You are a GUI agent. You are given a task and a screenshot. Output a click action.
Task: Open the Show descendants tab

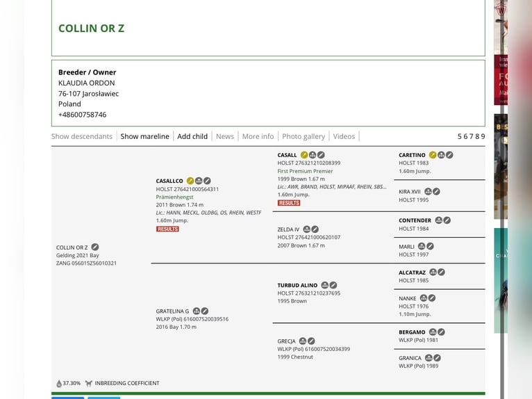[x=82, y=136]
